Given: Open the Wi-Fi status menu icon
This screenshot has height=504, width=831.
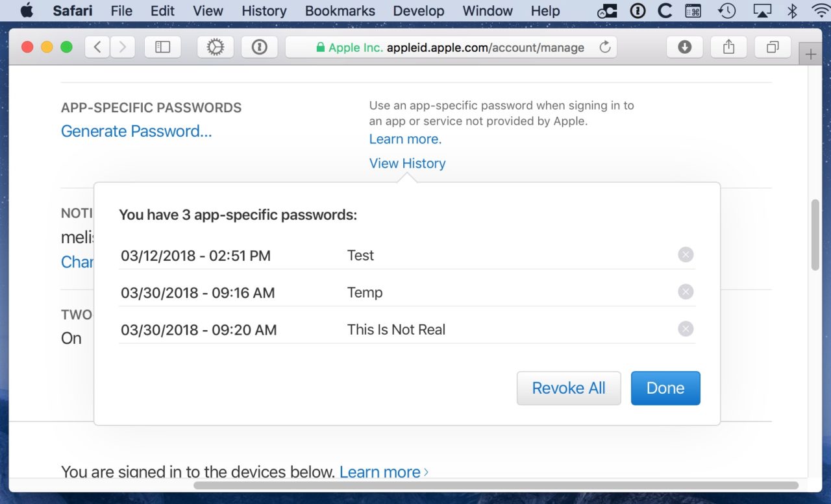Looking at the screenshot, I should pos(820,11).
